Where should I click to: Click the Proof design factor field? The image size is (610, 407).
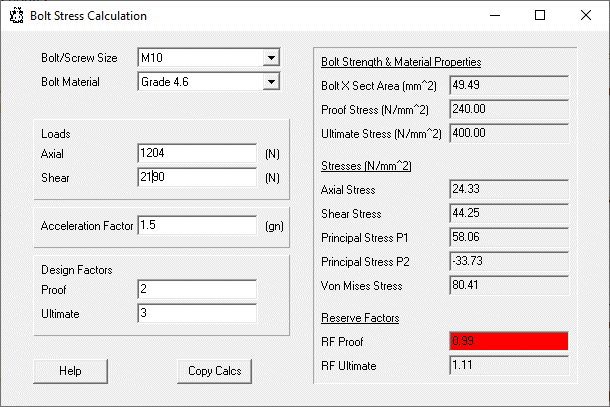tap(197, 289)
